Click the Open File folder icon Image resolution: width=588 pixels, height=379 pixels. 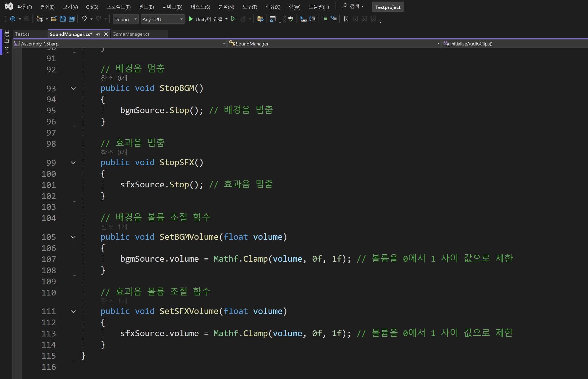click(54, 19)
